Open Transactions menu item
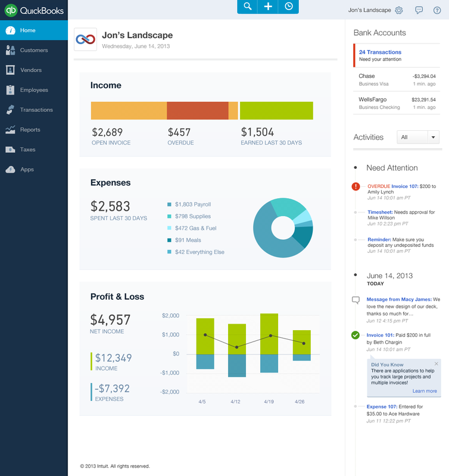The width and height of the screenshot is (449, 476). coord(34,109)
